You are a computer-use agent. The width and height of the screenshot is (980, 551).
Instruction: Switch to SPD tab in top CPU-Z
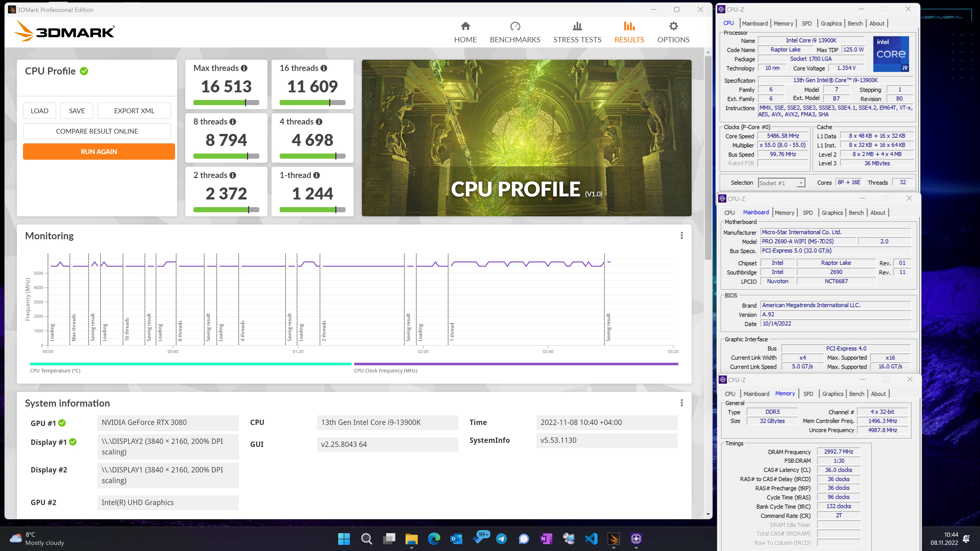tap(806, 23)
